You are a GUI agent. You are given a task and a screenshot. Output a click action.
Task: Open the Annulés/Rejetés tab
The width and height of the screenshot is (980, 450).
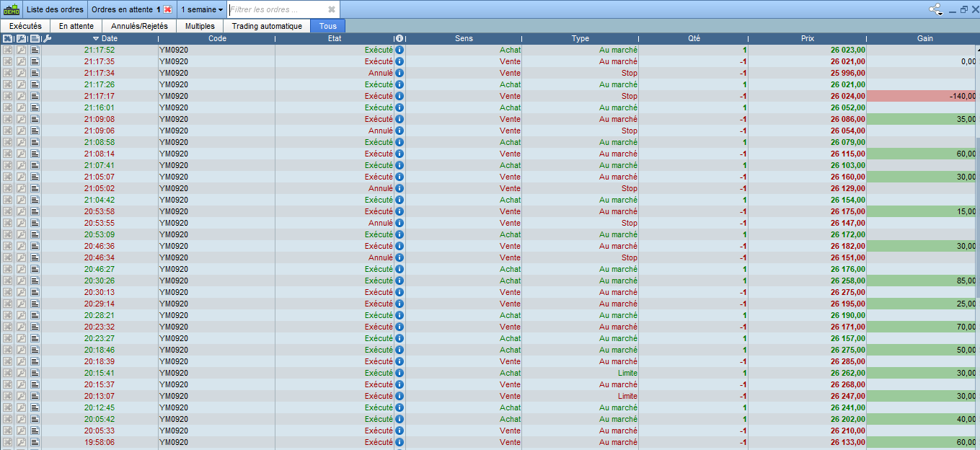[x=139, y=26]
